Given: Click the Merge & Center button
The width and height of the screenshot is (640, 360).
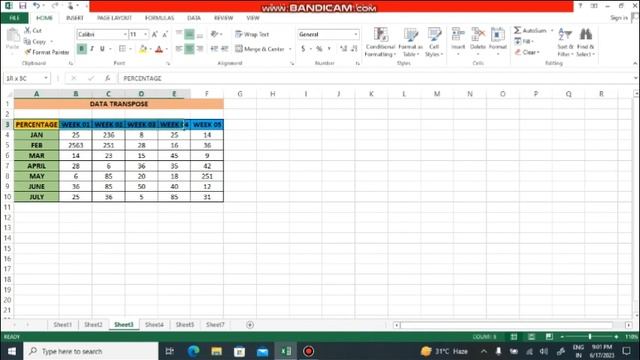Looking at the screenshot, I should coord(260,49).
